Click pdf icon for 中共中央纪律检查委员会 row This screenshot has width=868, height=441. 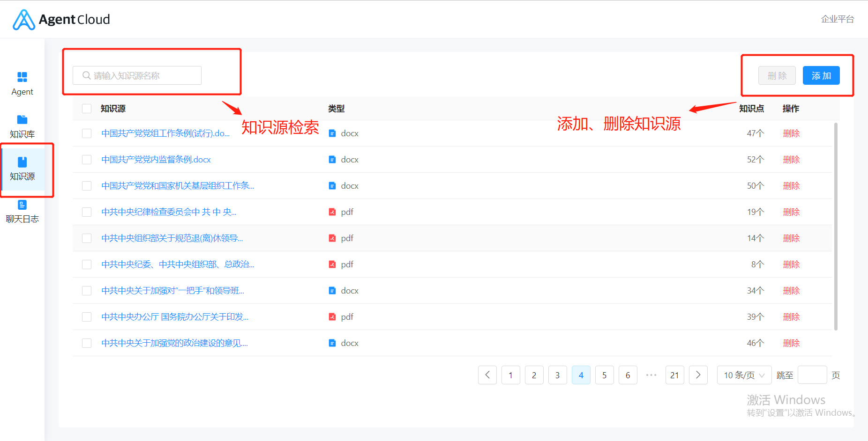[x=332, y=212]
